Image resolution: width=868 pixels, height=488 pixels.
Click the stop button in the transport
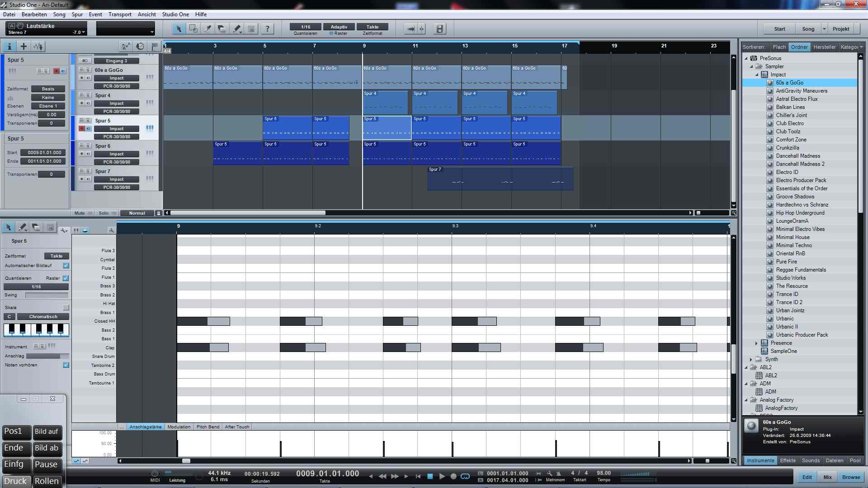coord(430,476)
